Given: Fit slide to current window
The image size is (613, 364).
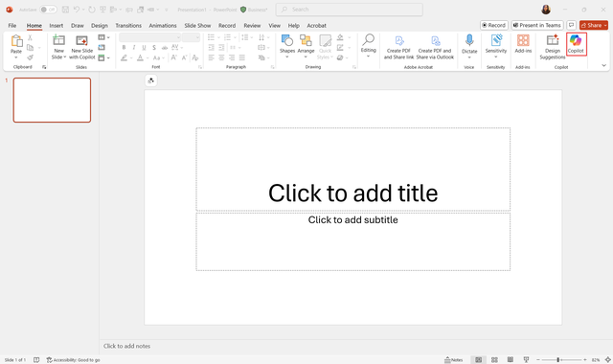Looking at the screenshot, I should click(607, 360).
